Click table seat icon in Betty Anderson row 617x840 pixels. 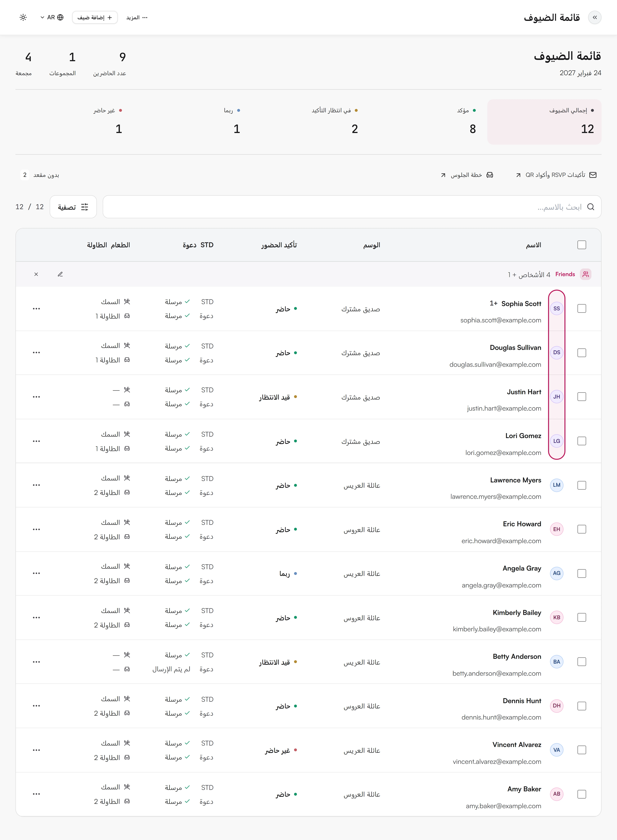[127, 669]
